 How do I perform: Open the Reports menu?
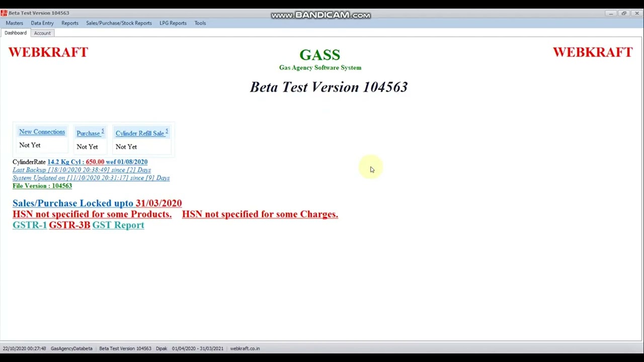[70, 23]
